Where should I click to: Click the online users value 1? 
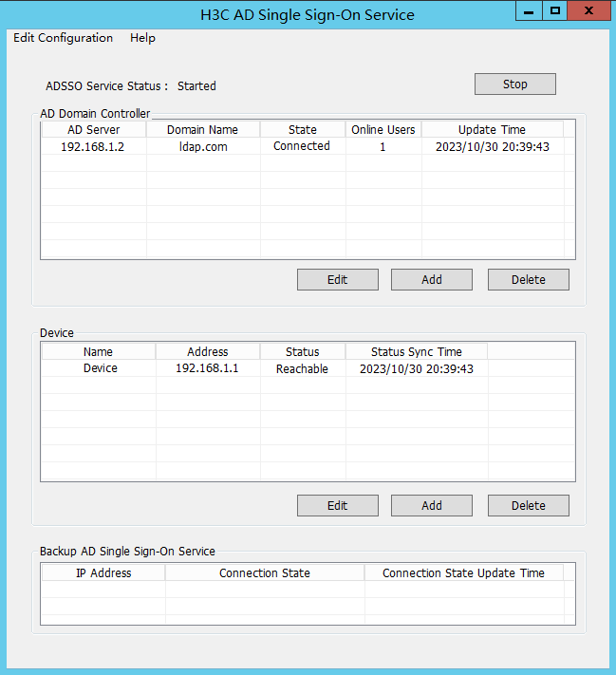click(x=383, y=147)
